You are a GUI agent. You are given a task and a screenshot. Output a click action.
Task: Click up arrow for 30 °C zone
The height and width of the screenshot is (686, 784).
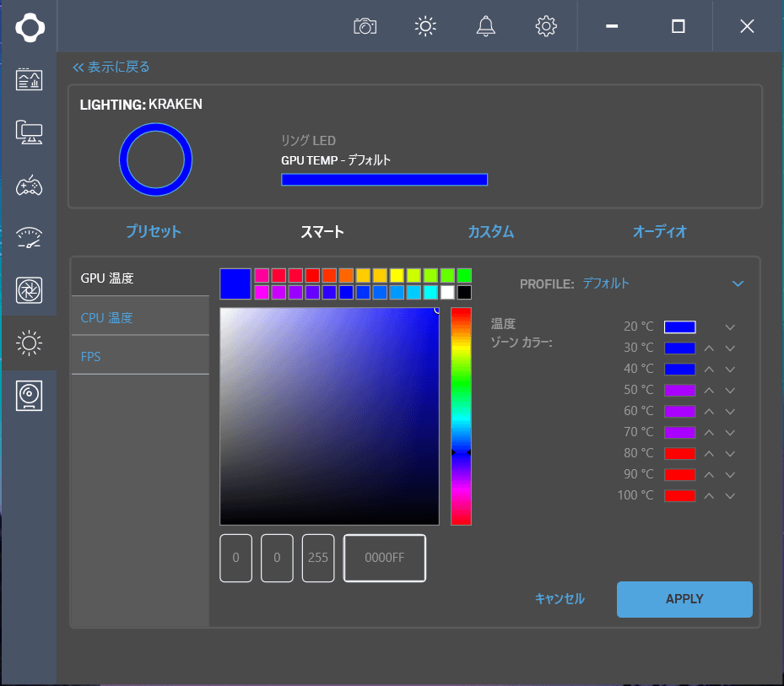709,348
